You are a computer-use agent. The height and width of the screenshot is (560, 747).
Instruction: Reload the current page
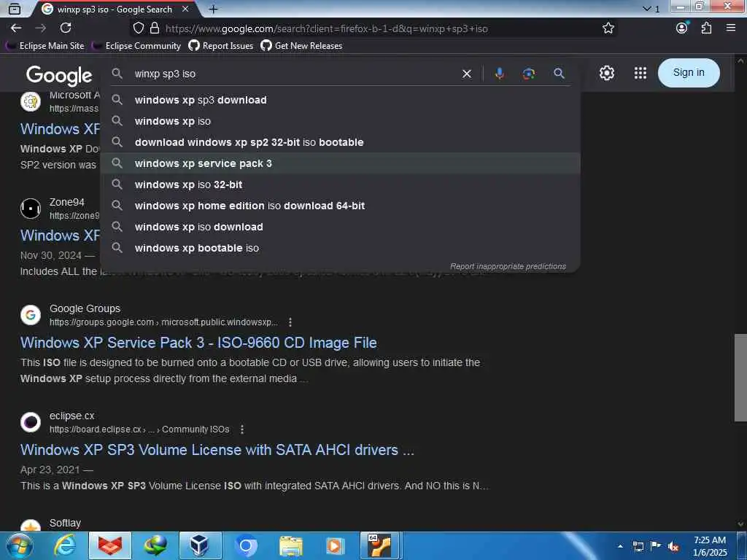click(66, 28)
